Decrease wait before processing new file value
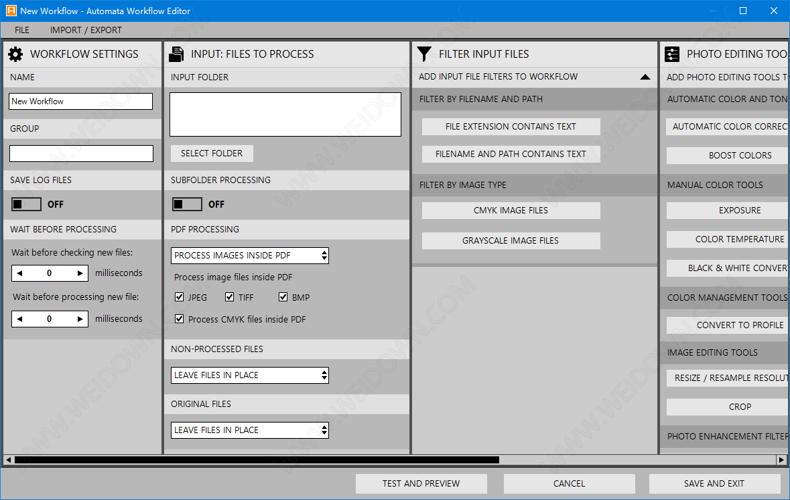790x500 pixels. tap(20, 319)
